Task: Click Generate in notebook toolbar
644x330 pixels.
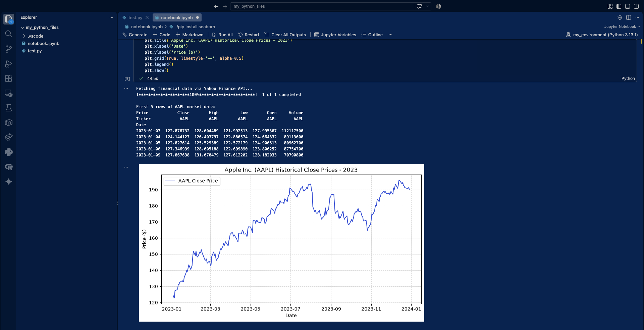Action: (x=135, y=35)
